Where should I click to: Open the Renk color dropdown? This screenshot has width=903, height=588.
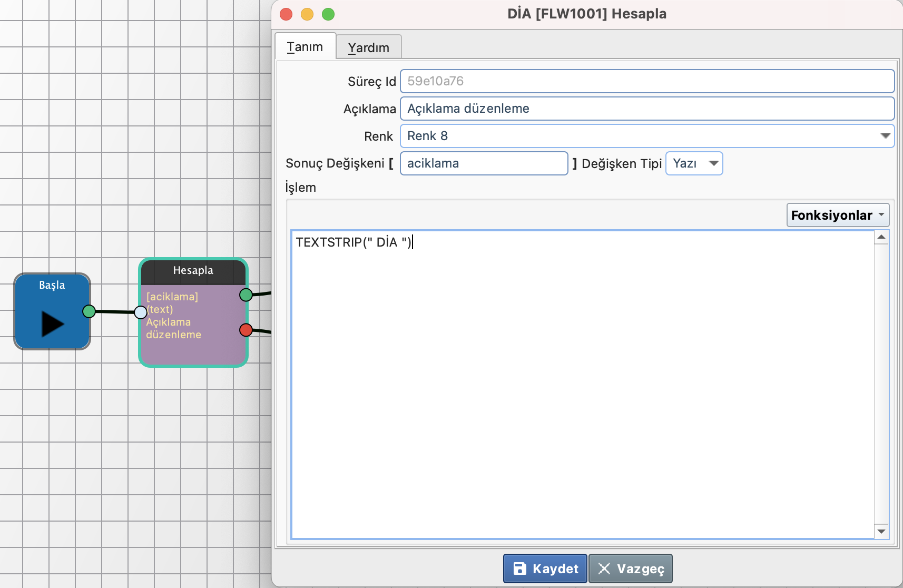647,136
